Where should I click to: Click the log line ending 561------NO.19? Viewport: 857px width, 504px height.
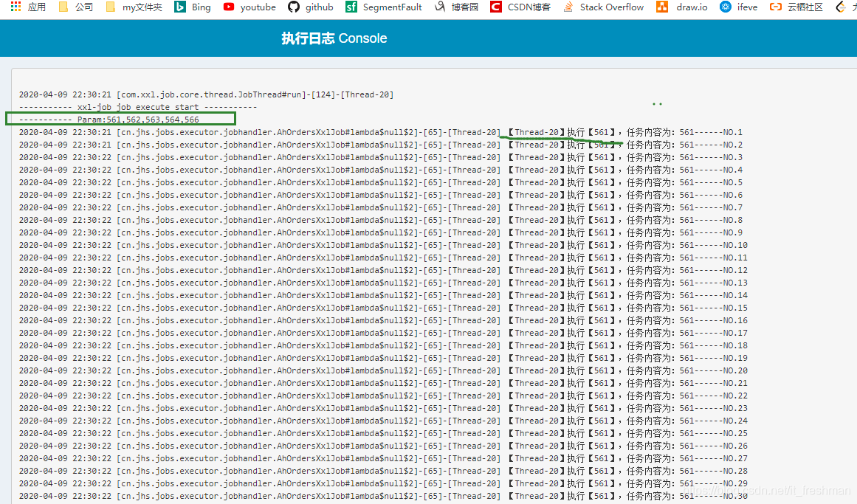(383, 359)
